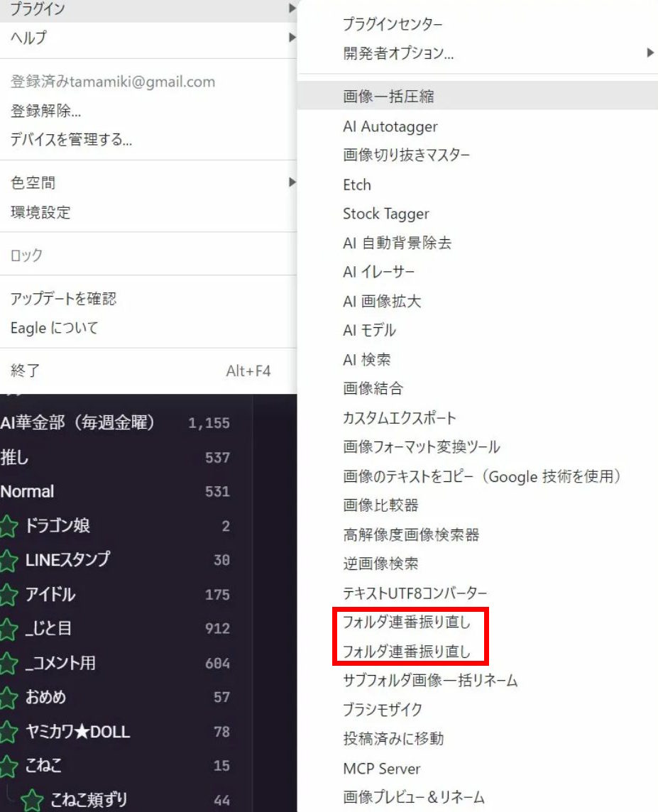658x812 pixels.
Task: Select the 画像一括圧縮 plugin entry
Action: (x=388, y=97)
